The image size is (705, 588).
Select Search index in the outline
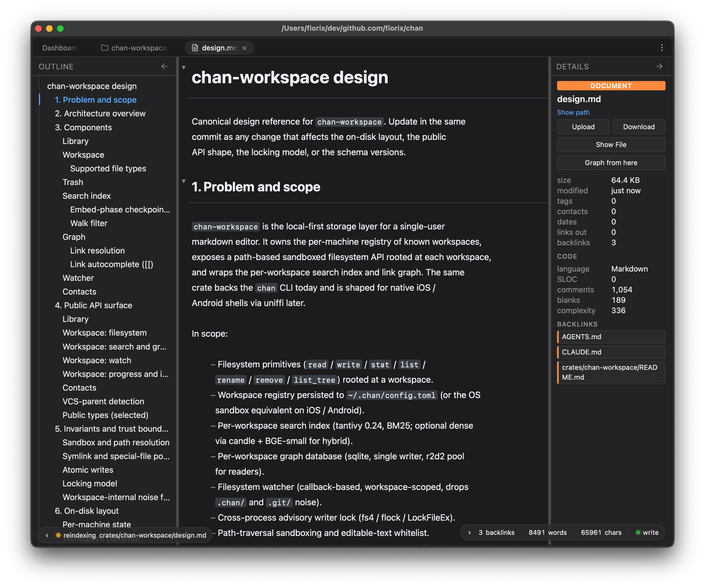point(86,196)
